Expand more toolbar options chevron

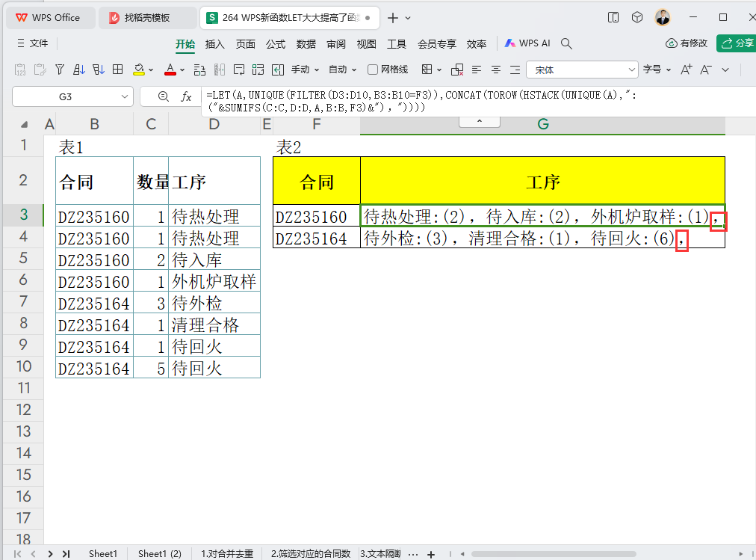(725, 70)
